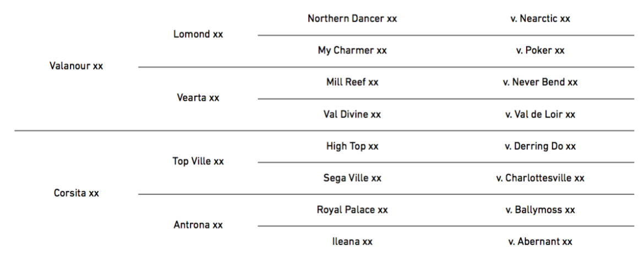Select Antrona xx entry
This screenshot has width=644, height=266.
pyautogui.click(x=198, y=225)
